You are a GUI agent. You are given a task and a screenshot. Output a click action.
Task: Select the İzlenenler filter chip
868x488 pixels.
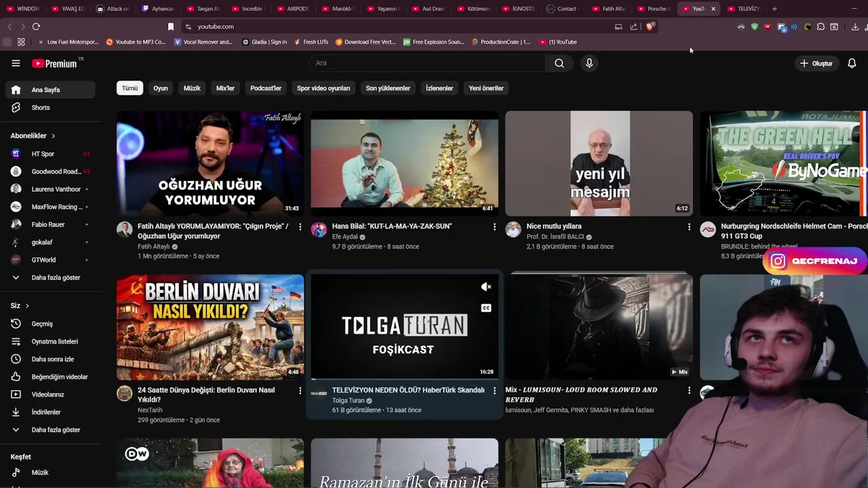click(x=439, y=88)
